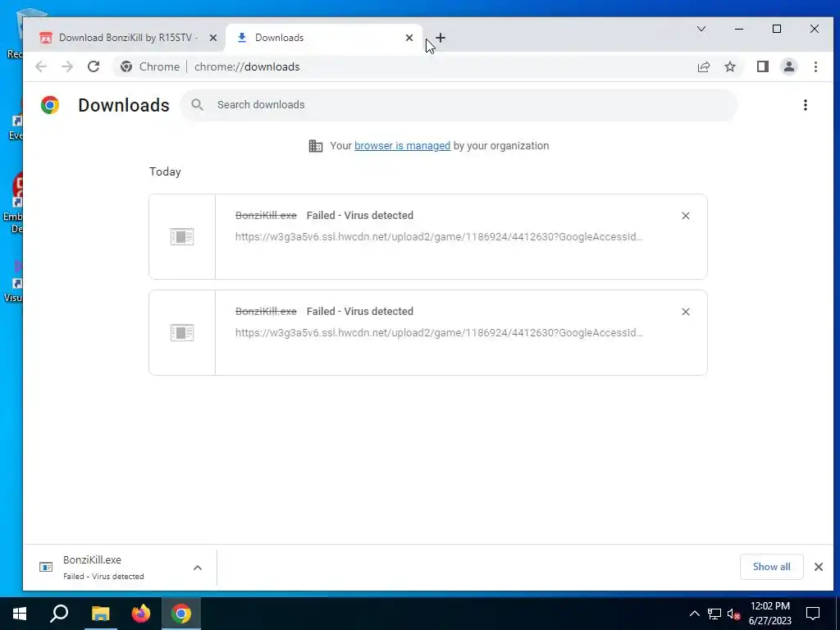Open the downloads page more actions menu
This screenshot has height=630, width=840.
pos(806,105)
